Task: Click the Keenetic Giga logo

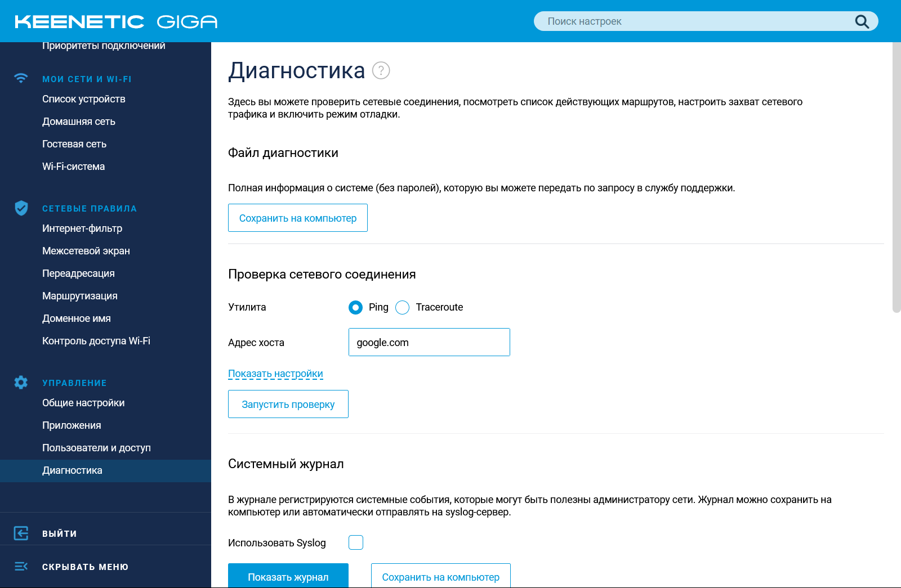Action: point(116,21)
